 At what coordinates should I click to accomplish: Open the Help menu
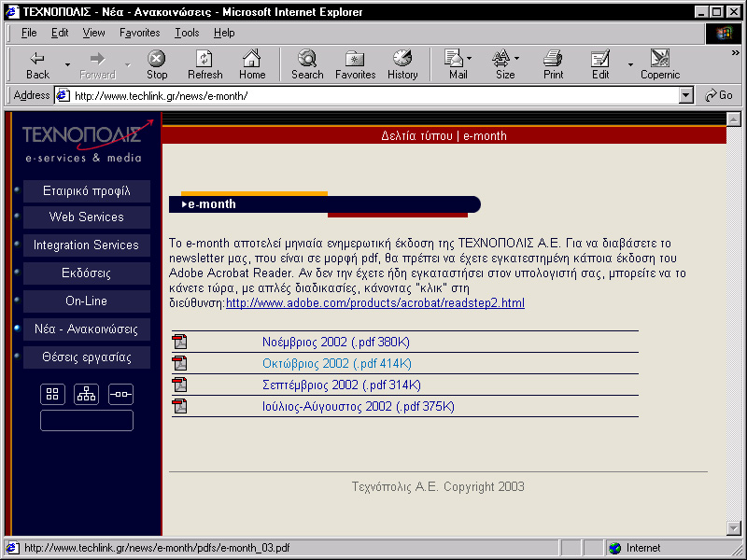tap(224, 33)
